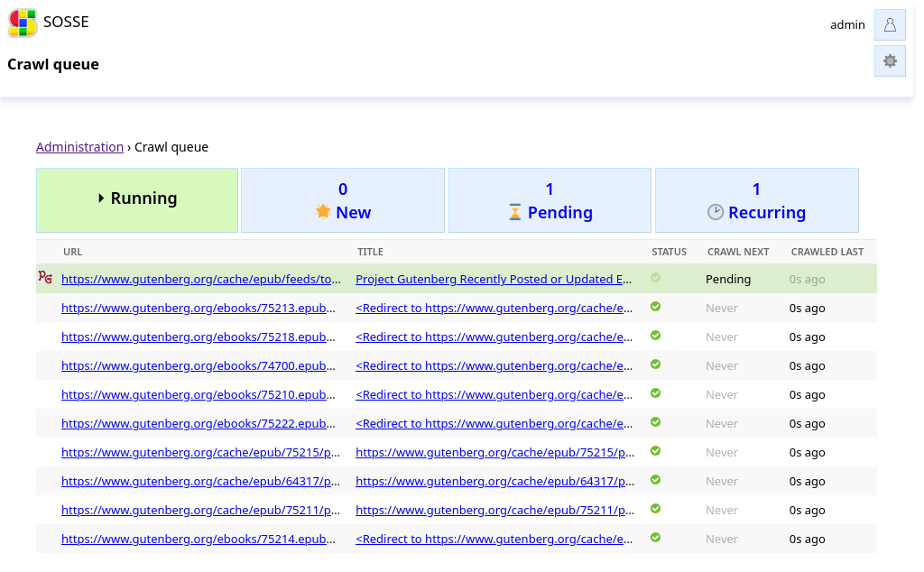924x572 pixels.
Task: Click the Running play arrow icon
Action: 101,198
